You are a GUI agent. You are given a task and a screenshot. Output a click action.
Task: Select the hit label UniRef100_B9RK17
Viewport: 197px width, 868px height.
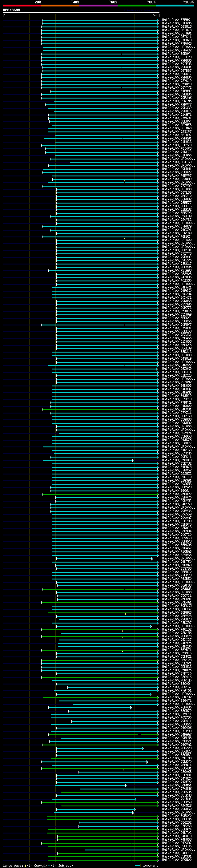coord(177,74)
